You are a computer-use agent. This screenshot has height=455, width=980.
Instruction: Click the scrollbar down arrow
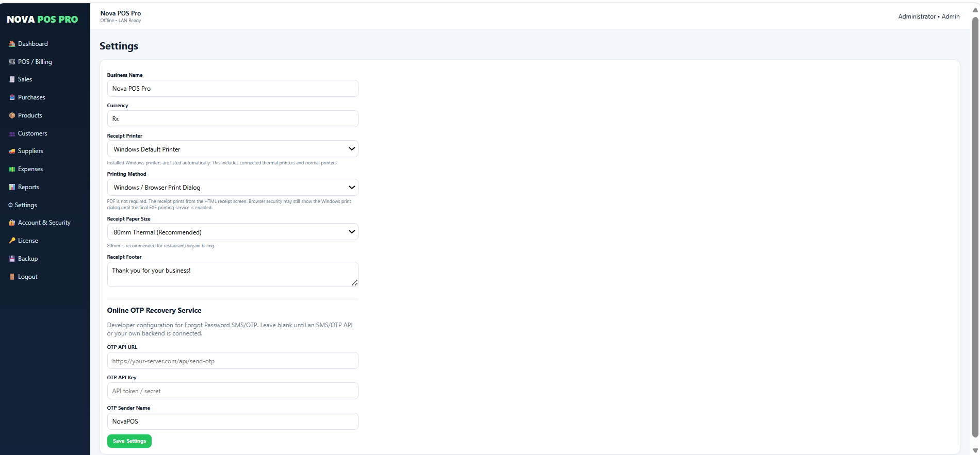(975, 450)
